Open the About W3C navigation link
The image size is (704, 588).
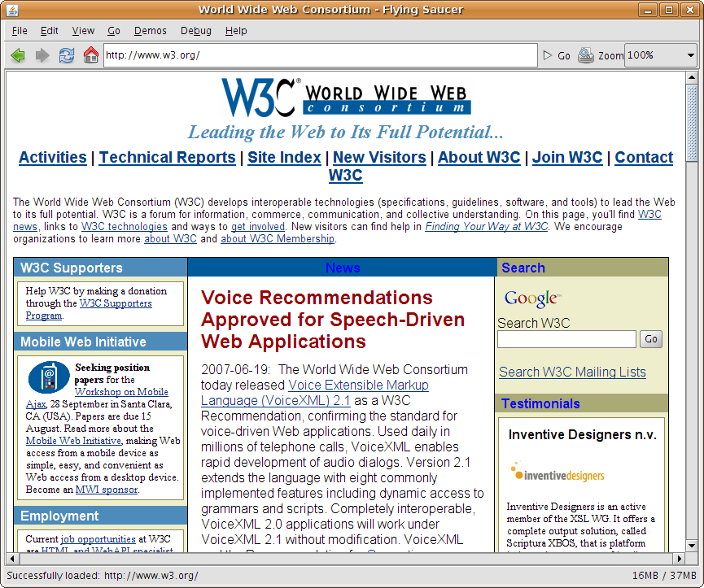pyautogui.click(x=479, y=158)
